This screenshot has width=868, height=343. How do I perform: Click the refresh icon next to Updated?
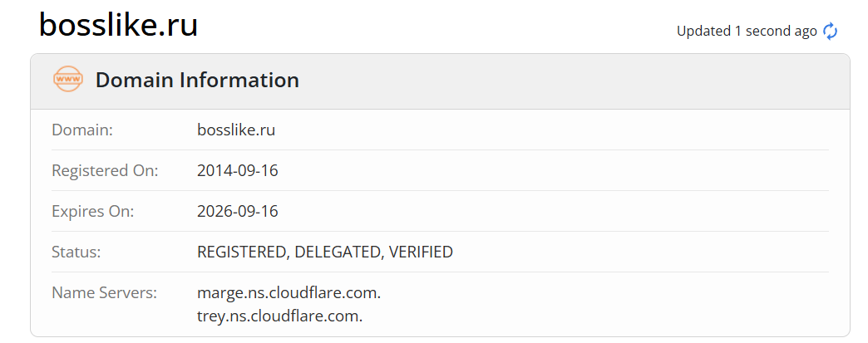coord(830,32)
